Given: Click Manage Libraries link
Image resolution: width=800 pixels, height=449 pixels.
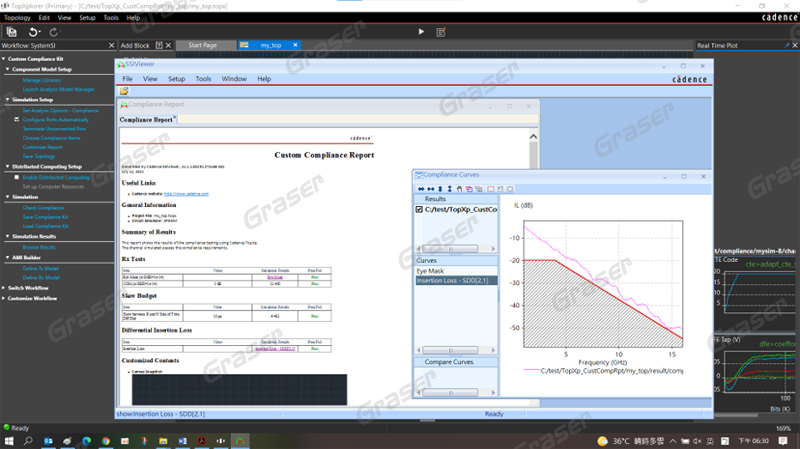Looking at the screenshot, I should [42, 80].
